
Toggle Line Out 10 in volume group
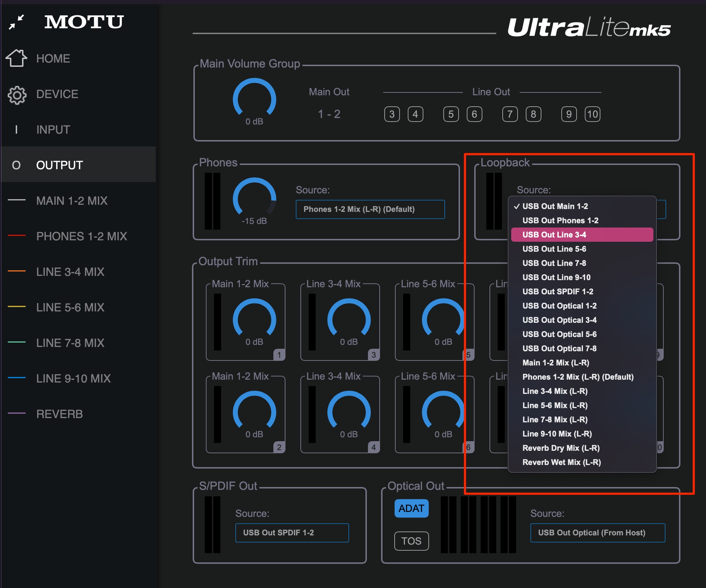(x=593, y=114)
